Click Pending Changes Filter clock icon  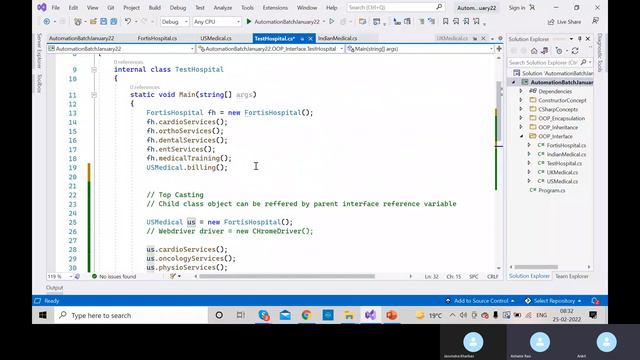(559, 51)
